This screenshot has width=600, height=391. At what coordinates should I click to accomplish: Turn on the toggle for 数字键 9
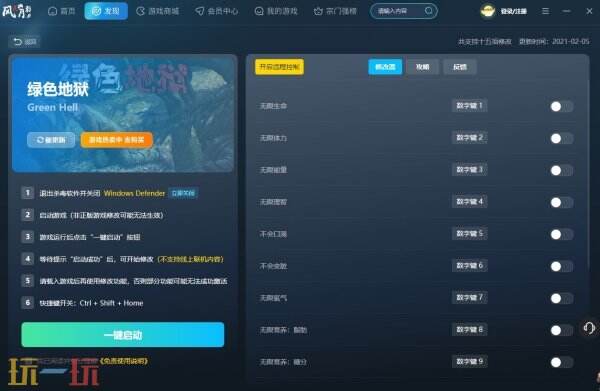(x=561, y=362)
